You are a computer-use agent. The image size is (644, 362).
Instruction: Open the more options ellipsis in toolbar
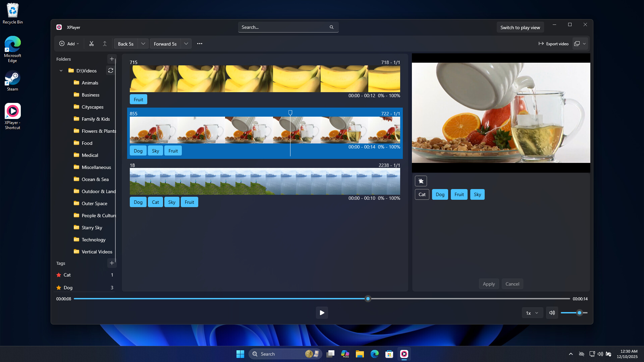click(200, 44)
